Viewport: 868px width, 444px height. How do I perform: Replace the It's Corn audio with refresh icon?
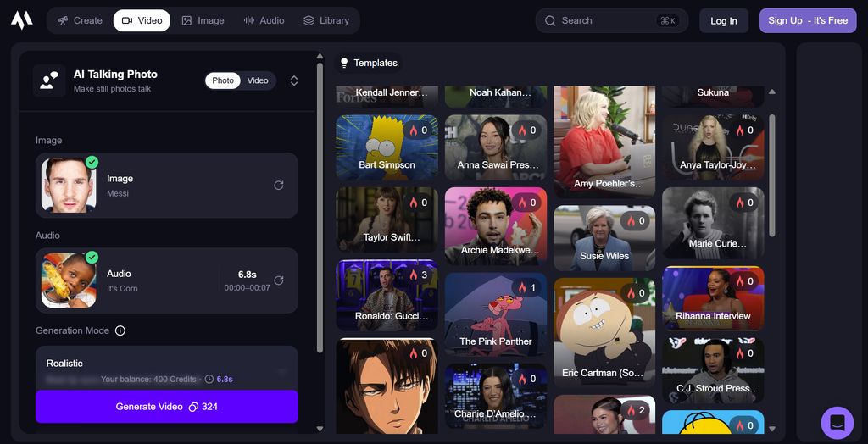coord(279,280)
